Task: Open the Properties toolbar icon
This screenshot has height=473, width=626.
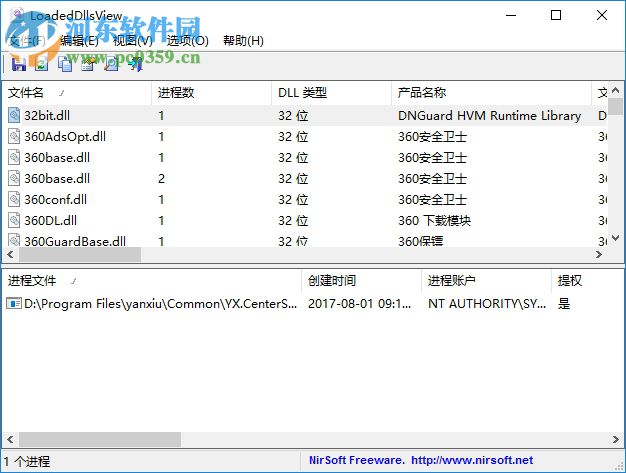Action: pos(88,64)
